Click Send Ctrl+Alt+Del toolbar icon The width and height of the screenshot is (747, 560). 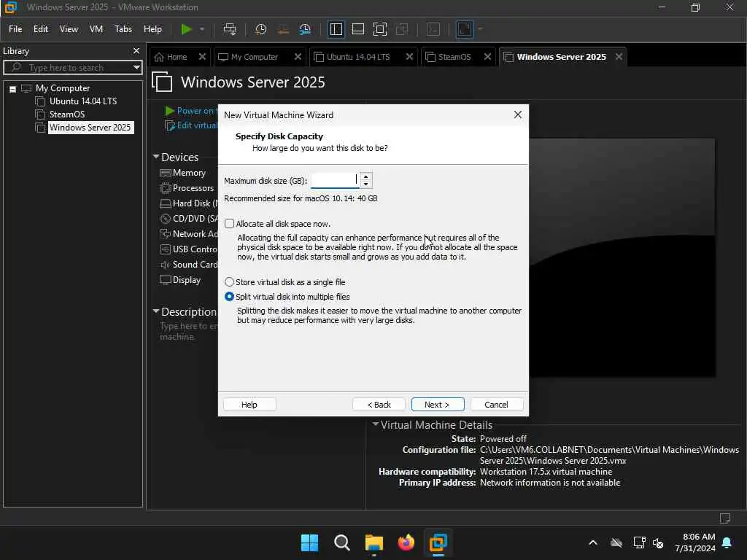(230, 29)
